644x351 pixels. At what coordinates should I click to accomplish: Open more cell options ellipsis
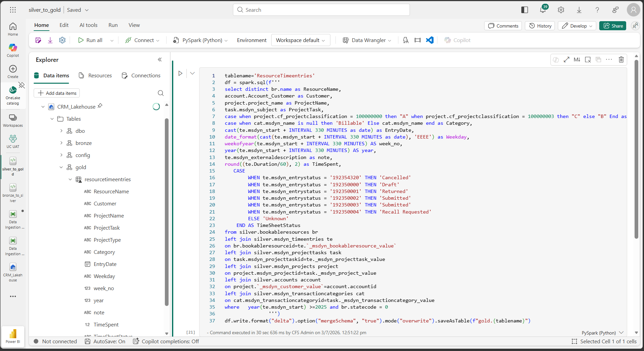pyautogui.click(x=609, y=60)
